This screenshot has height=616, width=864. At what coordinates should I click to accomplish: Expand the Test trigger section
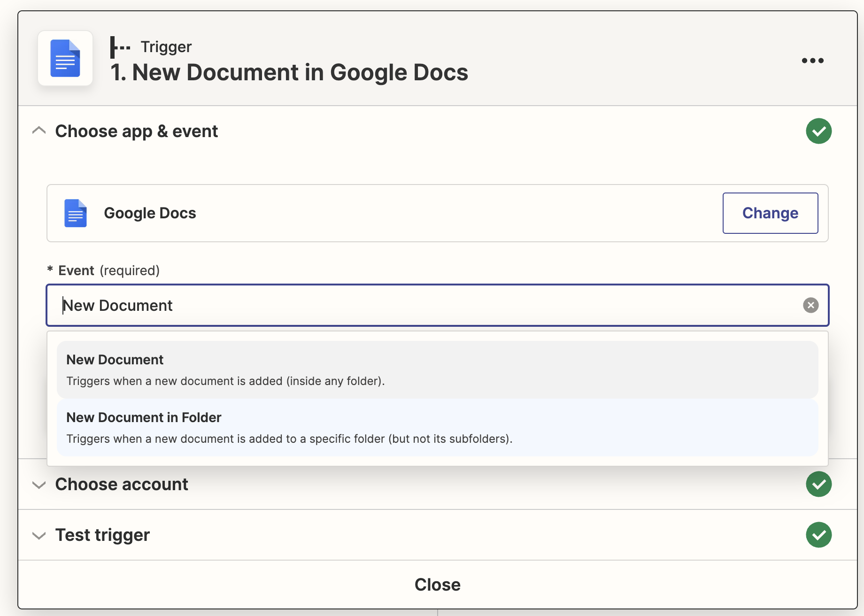click(x=39, y=535)
